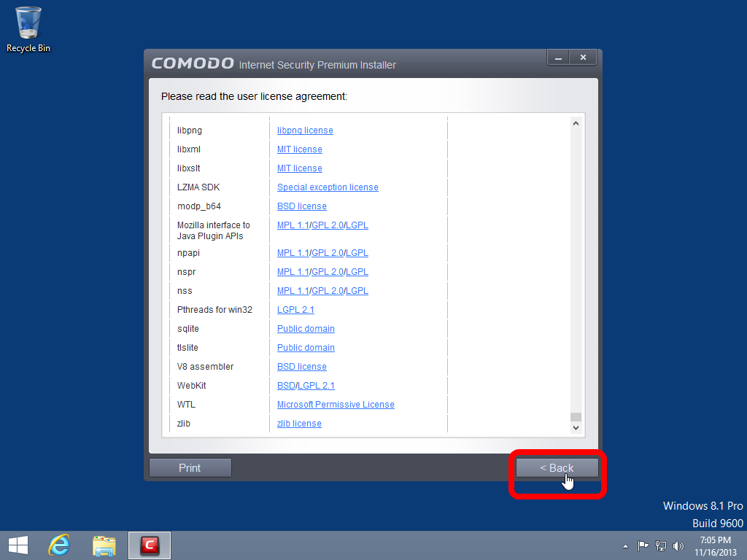Select the tlslite component name
The height and width of the screenshot is (560, 747).
click(187, 348)
